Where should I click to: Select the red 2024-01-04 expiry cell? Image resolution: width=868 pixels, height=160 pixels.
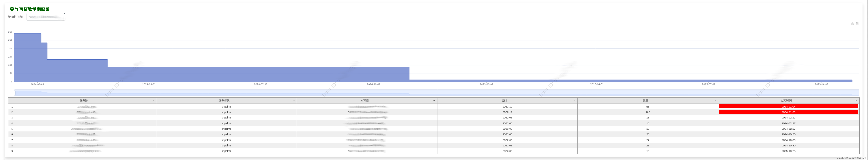[x=788, y=106]
